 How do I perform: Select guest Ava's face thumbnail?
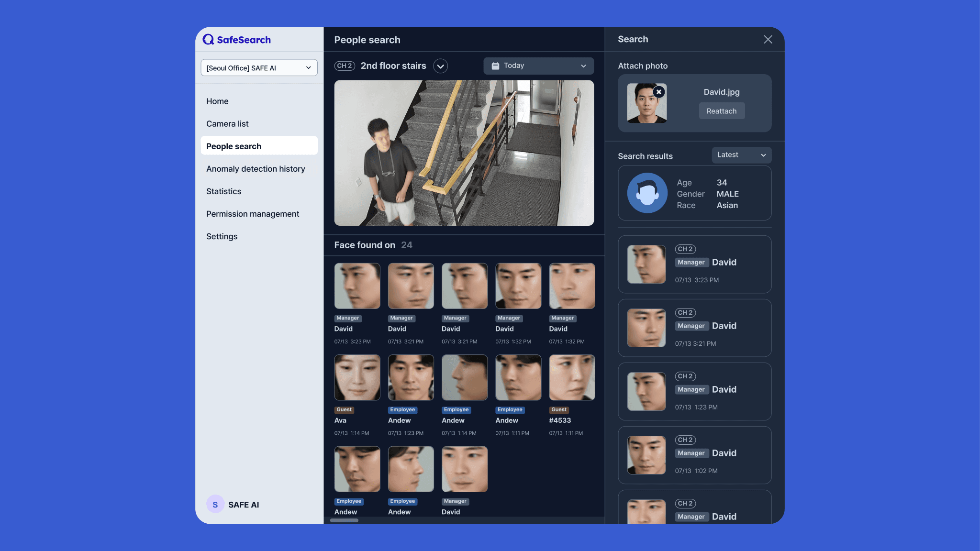point(357,377)
